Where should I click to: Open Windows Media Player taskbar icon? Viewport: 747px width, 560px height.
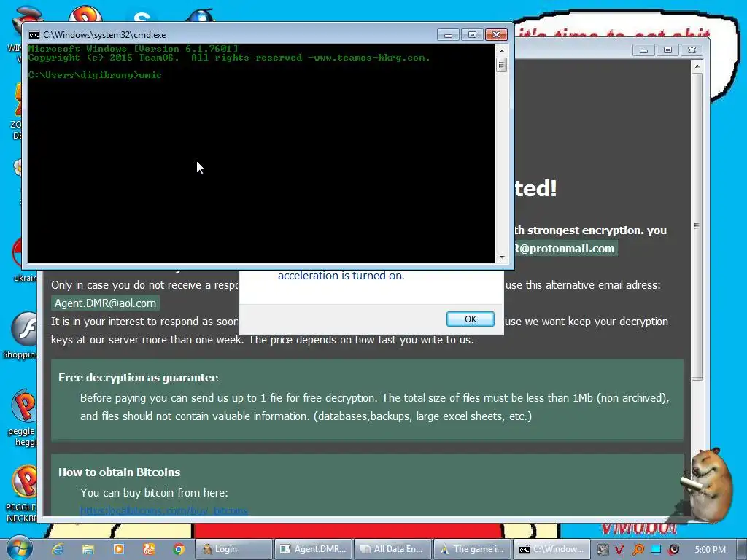[x=118, y=549]
